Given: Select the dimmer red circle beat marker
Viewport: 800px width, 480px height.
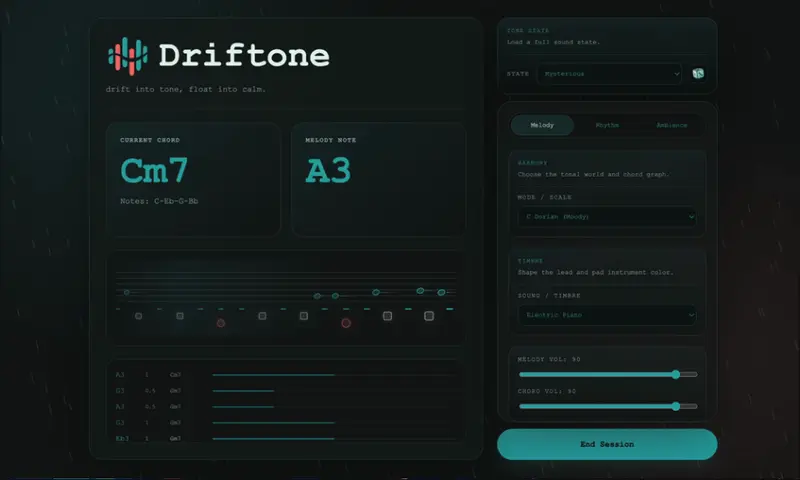Looking at the screenshot, I should click(x=221, y=323).
